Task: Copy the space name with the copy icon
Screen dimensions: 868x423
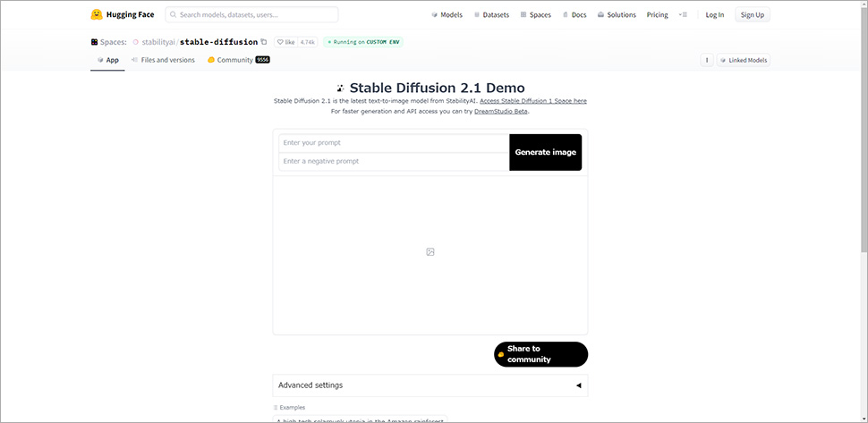Action: pyautogui.click(x=263, y=42)
